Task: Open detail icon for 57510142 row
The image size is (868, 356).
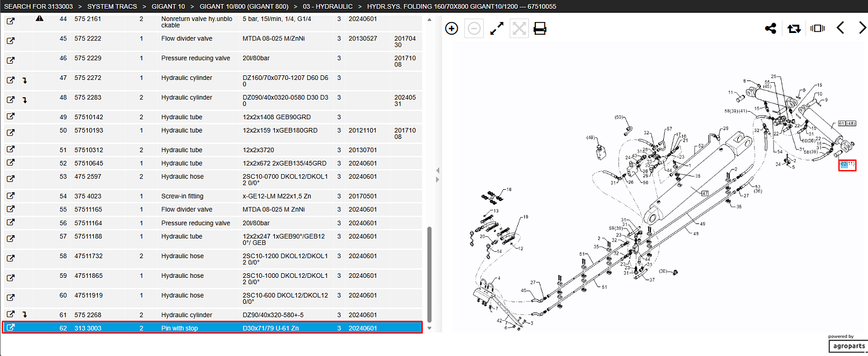Action: [10, 117]
